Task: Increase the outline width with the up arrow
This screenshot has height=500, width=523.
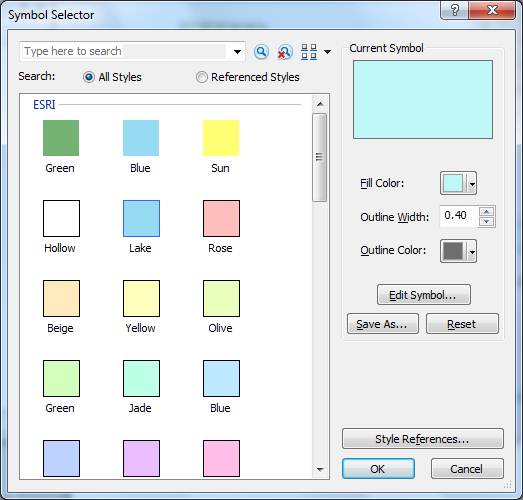Action: [x=487, y=211]
